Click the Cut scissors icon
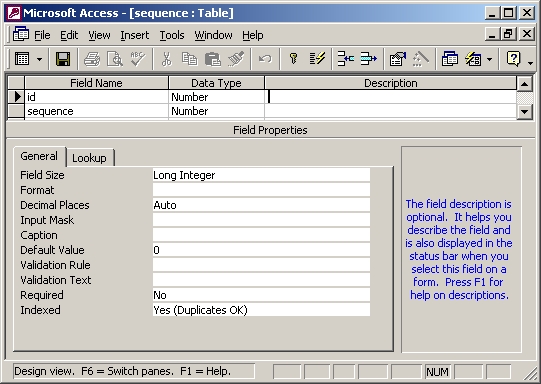Screen dimensions: 541x384 [x=167, y=59]
